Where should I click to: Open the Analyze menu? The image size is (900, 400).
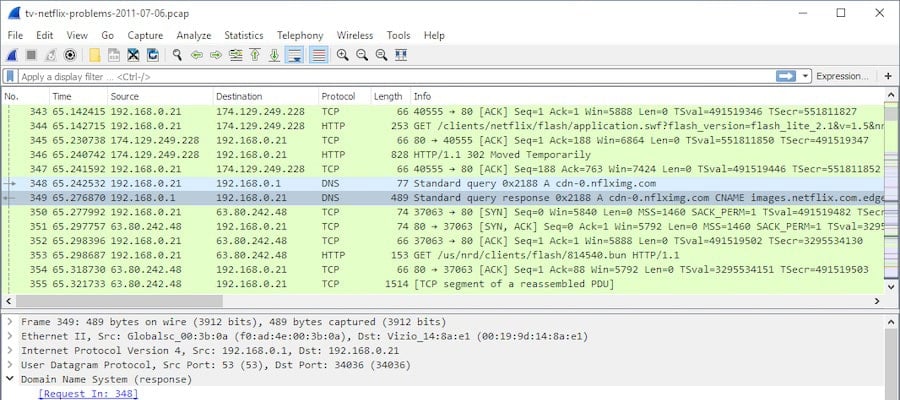(x=194, y=36)
